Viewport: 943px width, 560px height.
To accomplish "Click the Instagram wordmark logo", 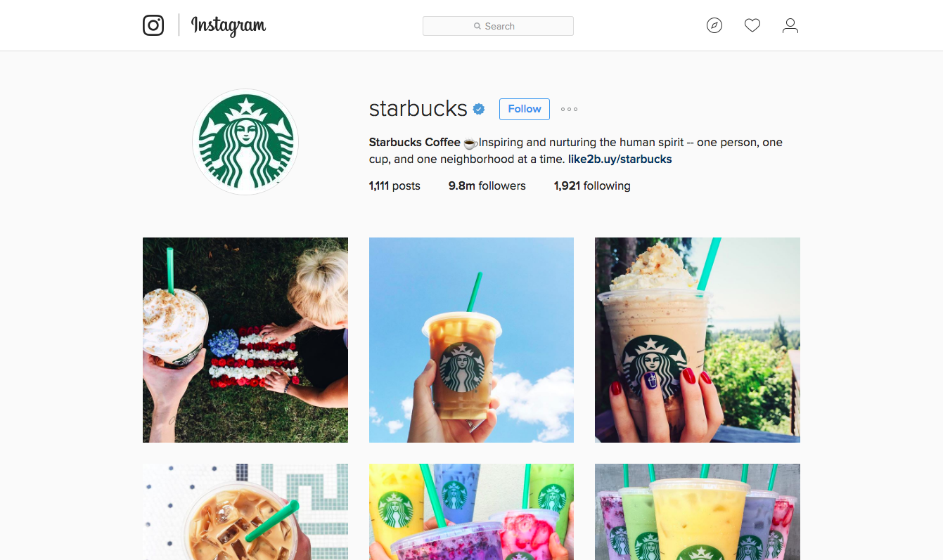I will click(229, 27).
